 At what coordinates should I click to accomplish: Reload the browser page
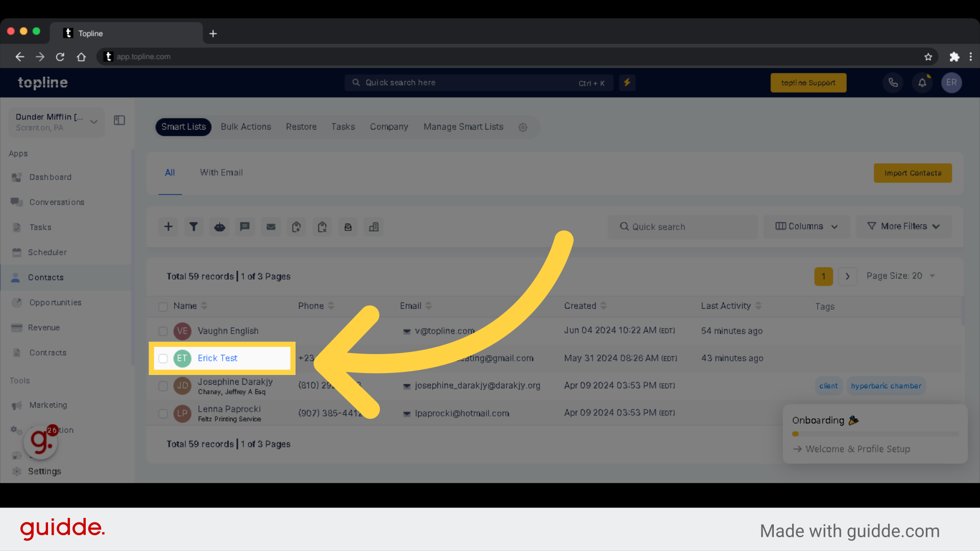pyautogui.click(x=60, y=57)
